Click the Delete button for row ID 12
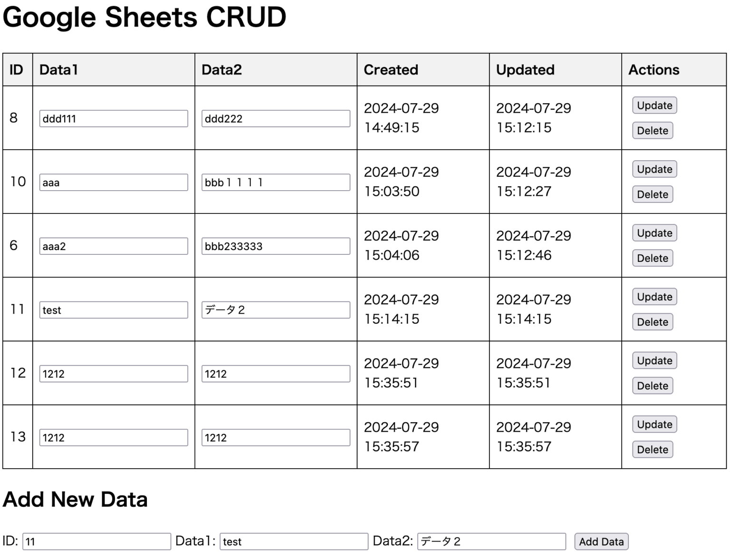730x560 pixels. point(652,385)
